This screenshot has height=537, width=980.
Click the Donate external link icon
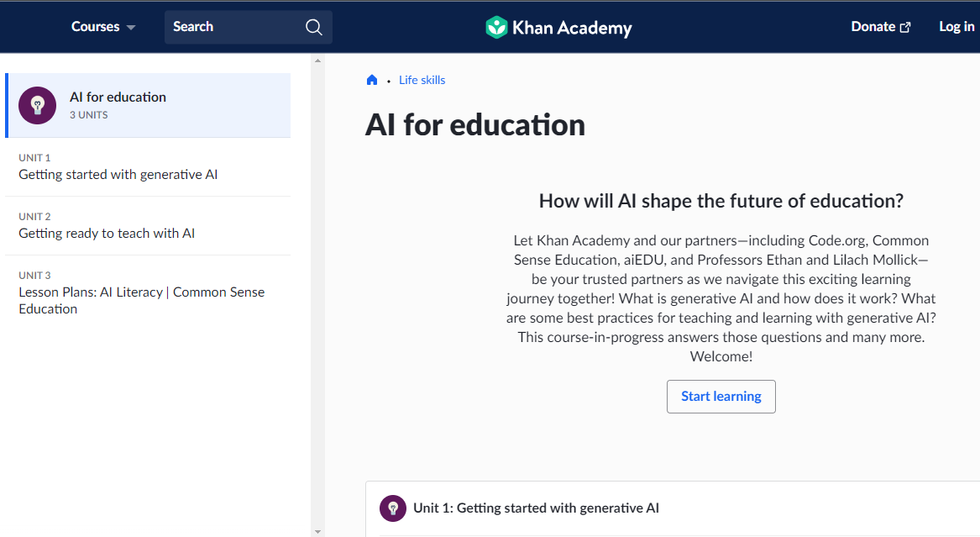(905, 28)
